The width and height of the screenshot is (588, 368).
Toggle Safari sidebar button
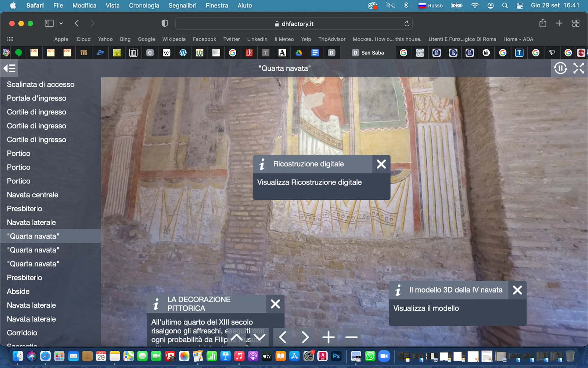(x=49, y=24)
